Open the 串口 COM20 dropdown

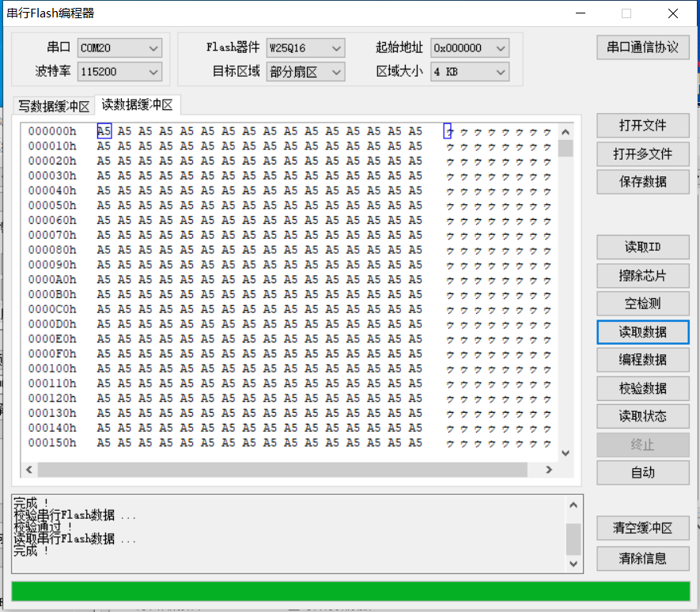119,47
